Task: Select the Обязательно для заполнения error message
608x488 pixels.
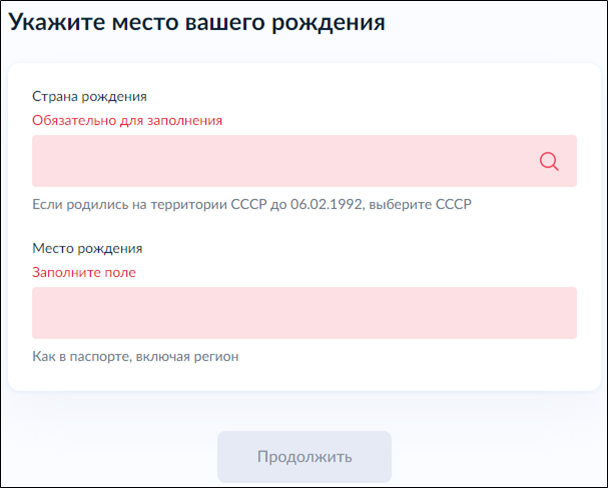Action: click(127, 120)
